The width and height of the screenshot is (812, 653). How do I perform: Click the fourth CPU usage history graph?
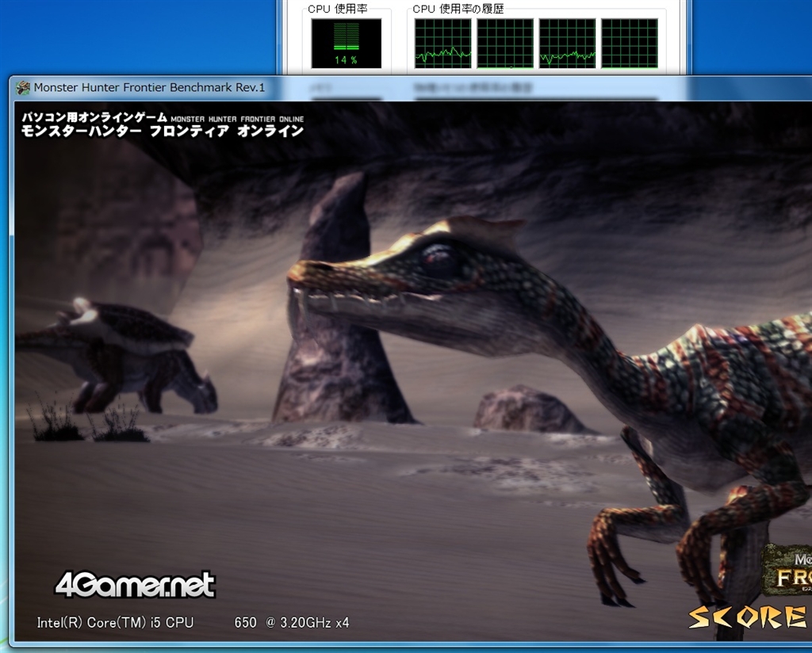(x=629, y=44)
